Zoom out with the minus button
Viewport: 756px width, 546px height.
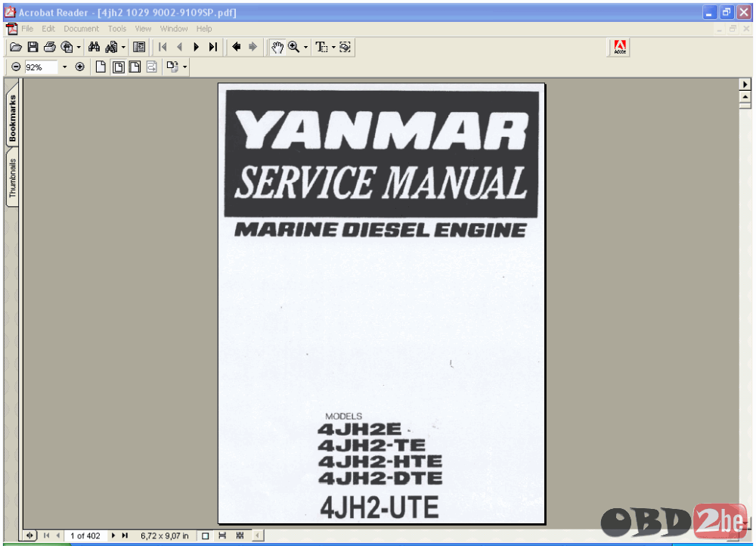[16, 67]
